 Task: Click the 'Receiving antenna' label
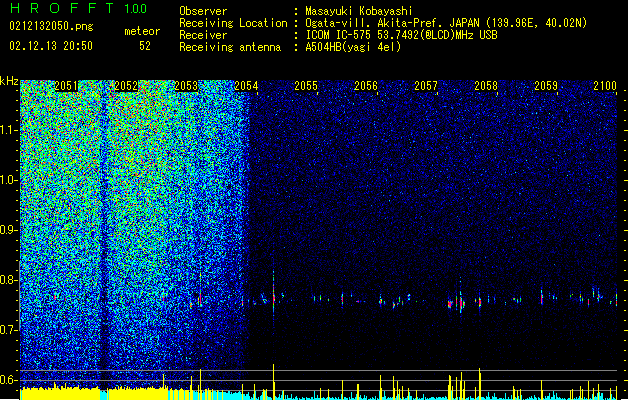(230, 47)
